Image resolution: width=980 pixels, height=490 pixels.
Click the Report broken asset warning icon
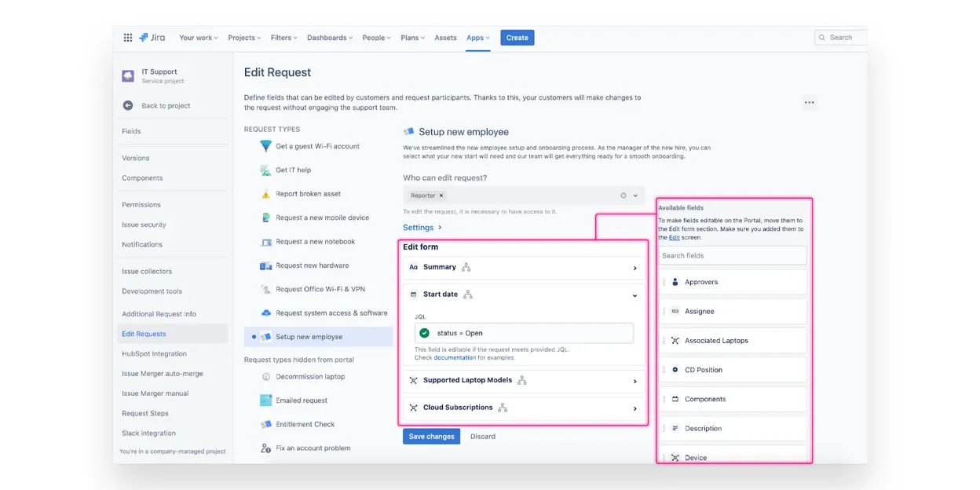click(266, 194)
